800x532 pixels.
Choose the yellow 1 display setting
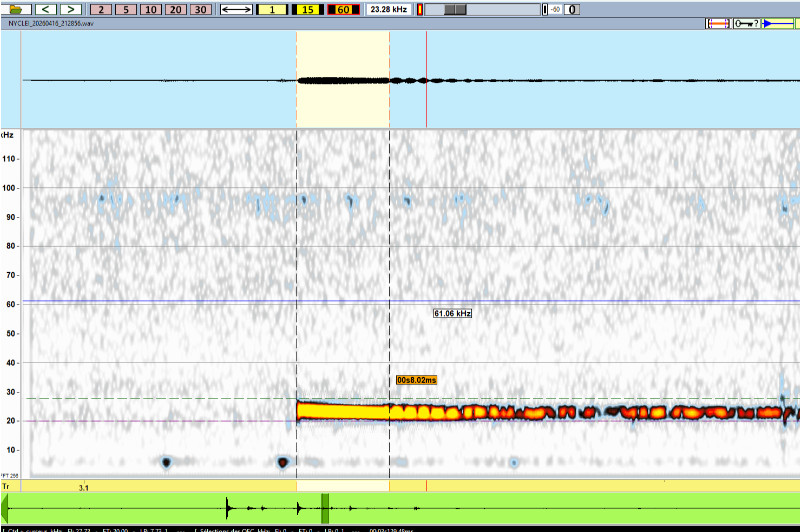[x=272, y=9]
